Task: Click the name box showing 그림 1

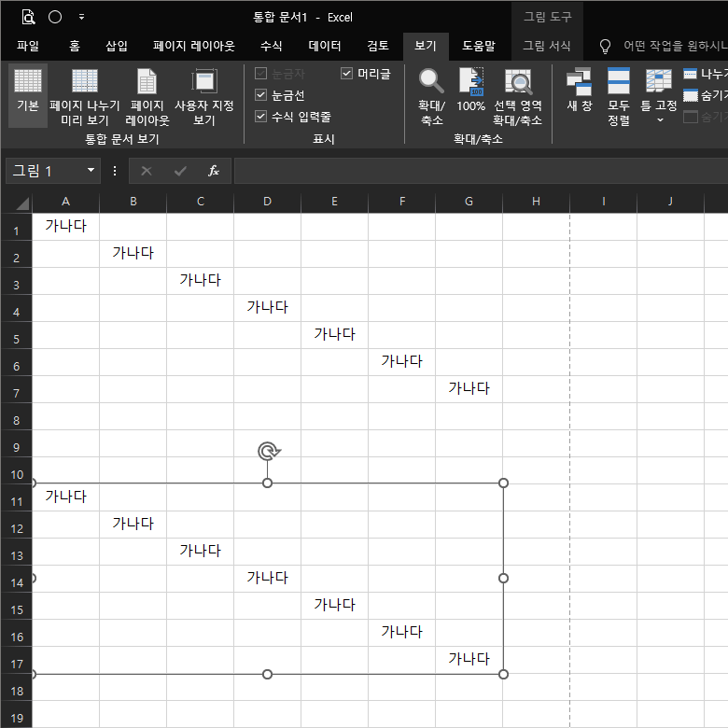Action: click(x=44, y=171)
